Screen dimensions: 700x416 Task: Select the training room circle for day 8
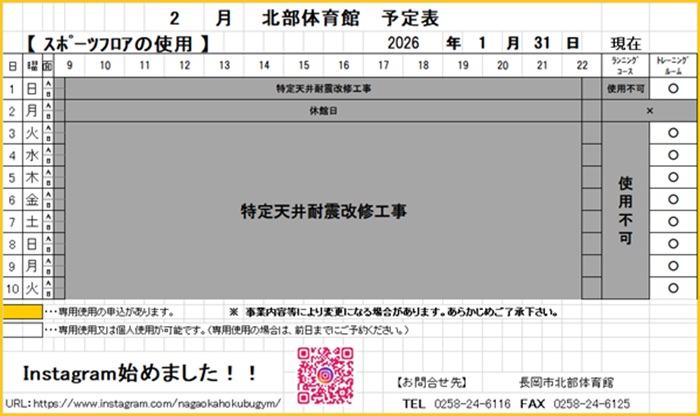[672, 244]
